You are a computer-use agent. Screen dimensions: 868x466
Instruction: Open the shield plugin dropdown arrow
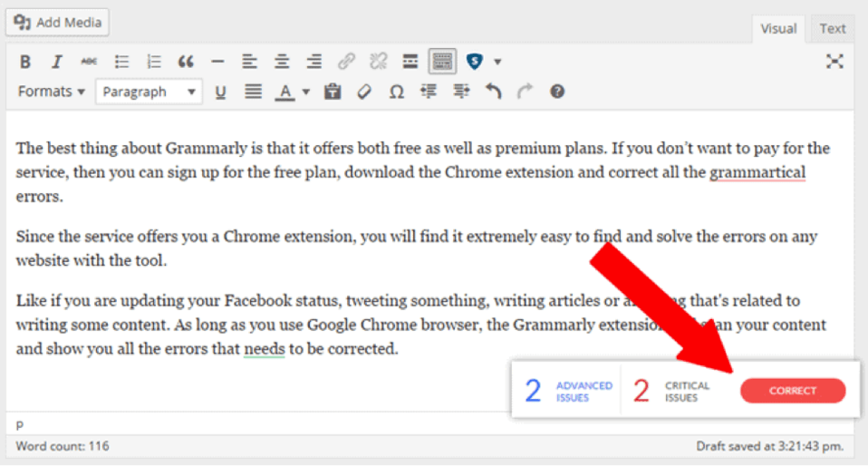497,62
